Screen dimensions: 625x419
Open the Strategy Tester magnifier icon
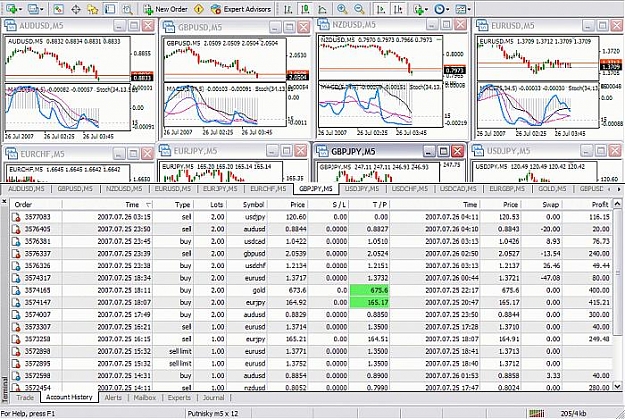(x=127, y=9)
